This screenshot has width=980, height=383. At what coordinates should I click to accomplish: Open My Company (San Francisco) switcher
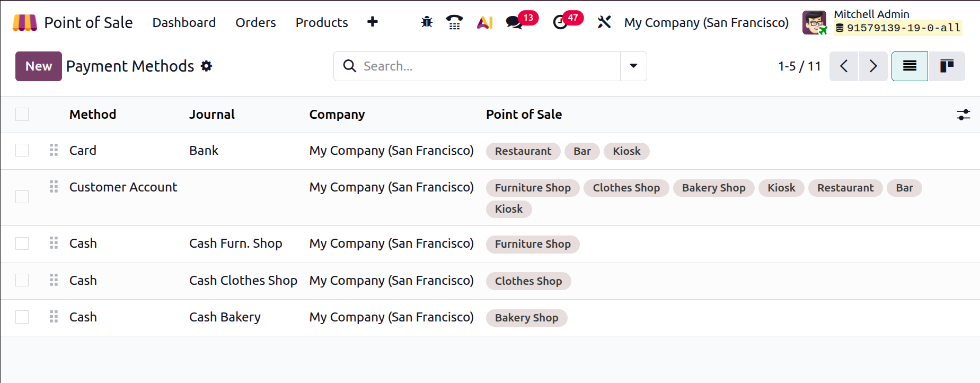tap(706, 22)
